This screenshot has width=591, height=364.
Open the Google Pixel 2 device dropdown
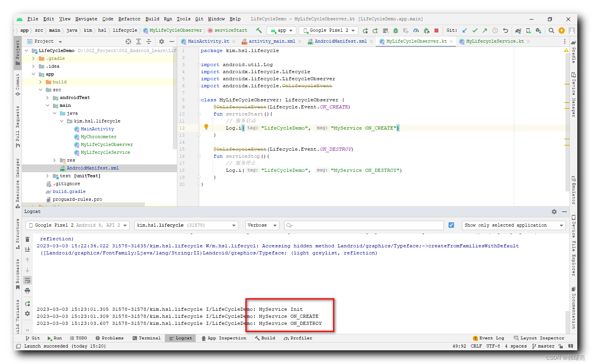pos(329,31)
